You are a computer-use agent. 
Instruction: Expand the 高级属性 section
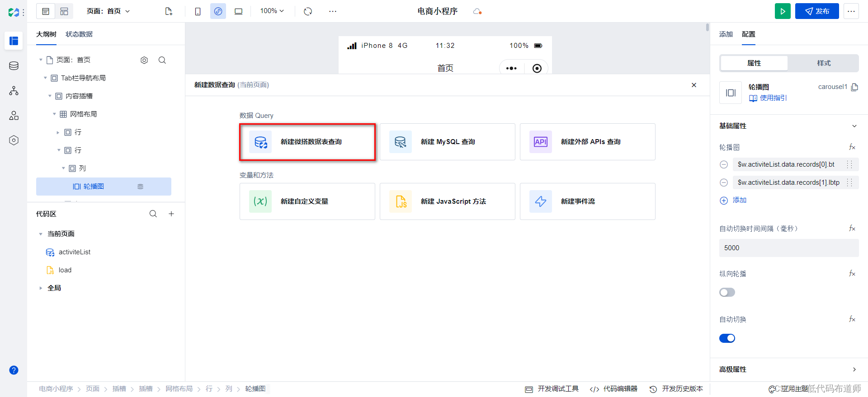(x=854, y=369)
